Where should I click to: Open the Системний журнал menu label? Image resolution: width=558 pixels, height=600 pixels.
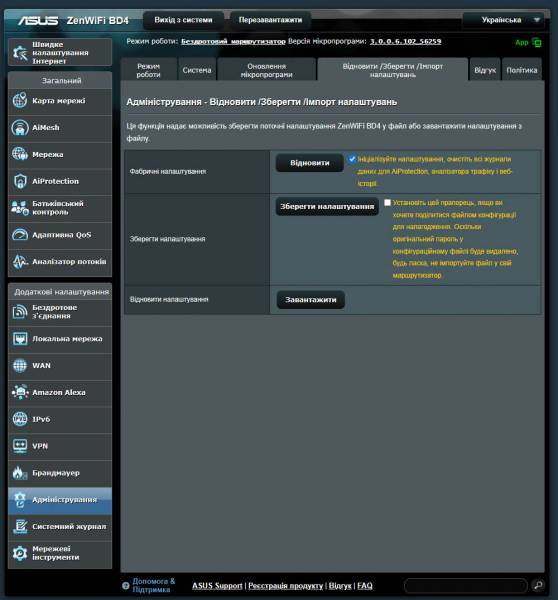69,527
